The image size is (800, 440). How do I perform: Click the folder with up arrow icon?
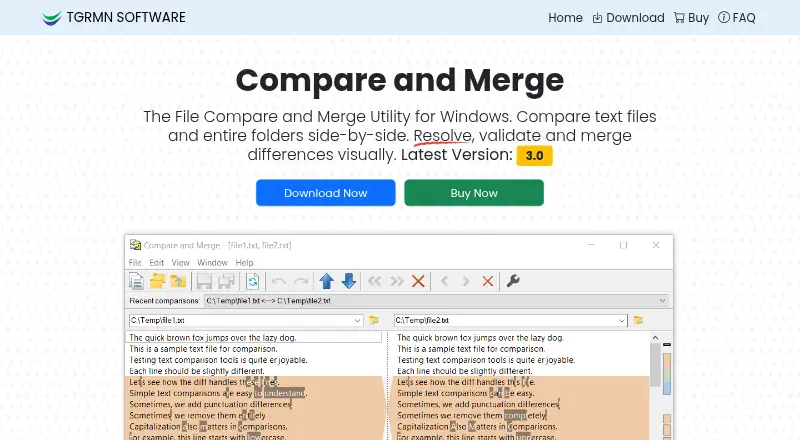click(x=178, y=281)
